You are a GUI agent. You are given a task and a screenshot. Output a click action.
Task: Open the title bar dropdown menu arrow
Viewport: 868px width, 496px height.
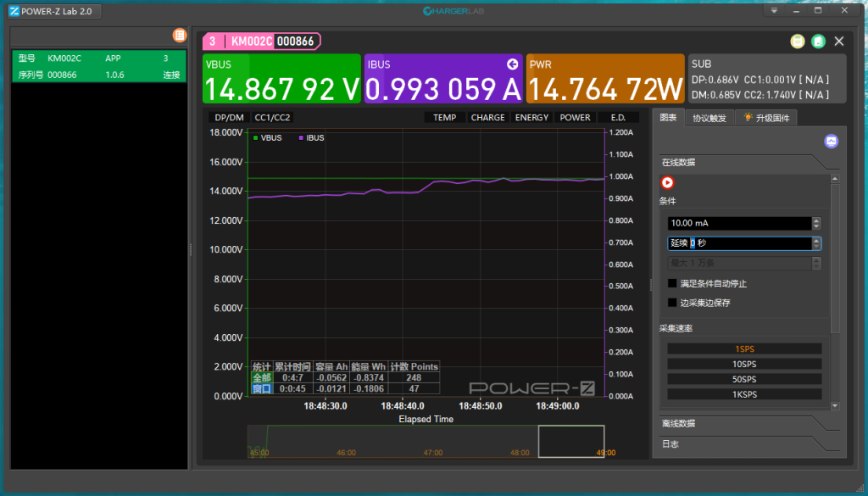pos(775,10)
